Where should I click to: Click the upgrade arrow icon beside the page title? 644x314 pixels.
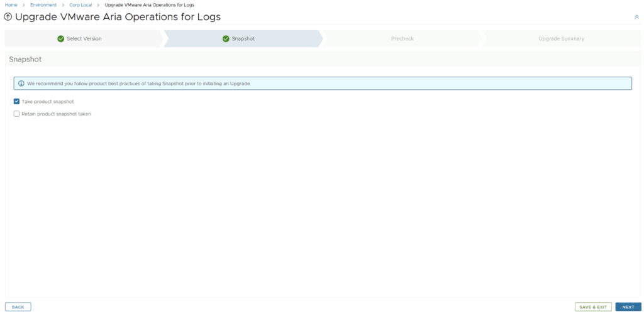click(8, 17)
